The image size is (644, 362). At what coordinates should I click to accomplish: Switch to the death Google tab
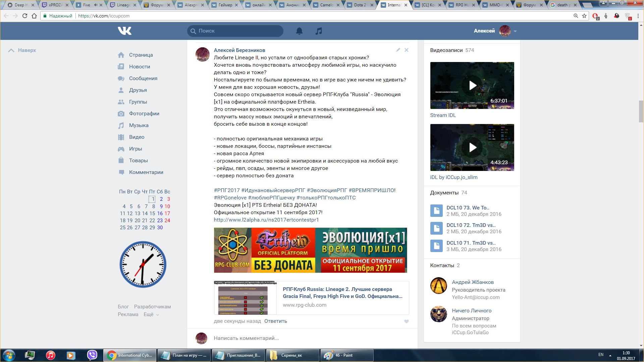565,5
